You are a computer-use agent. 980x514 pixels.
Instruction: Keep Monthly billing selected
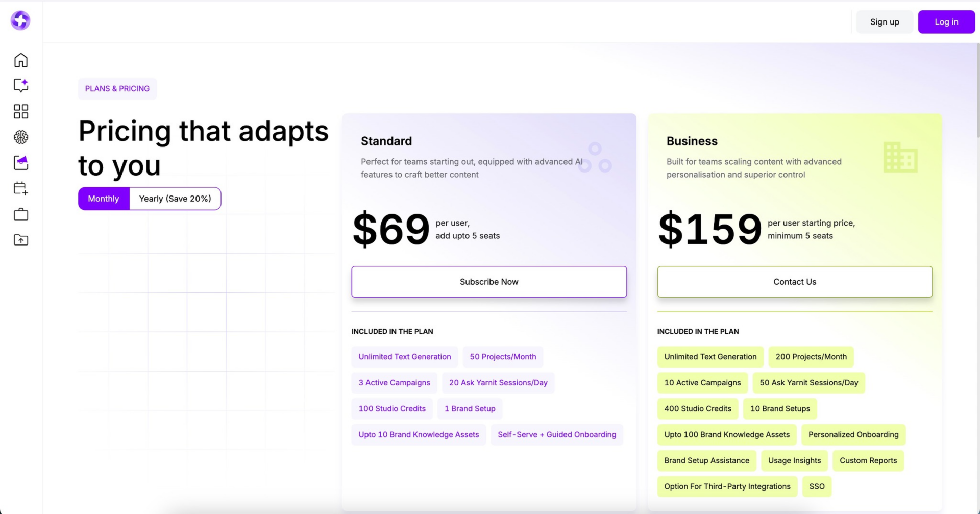(x=103, y=199)
